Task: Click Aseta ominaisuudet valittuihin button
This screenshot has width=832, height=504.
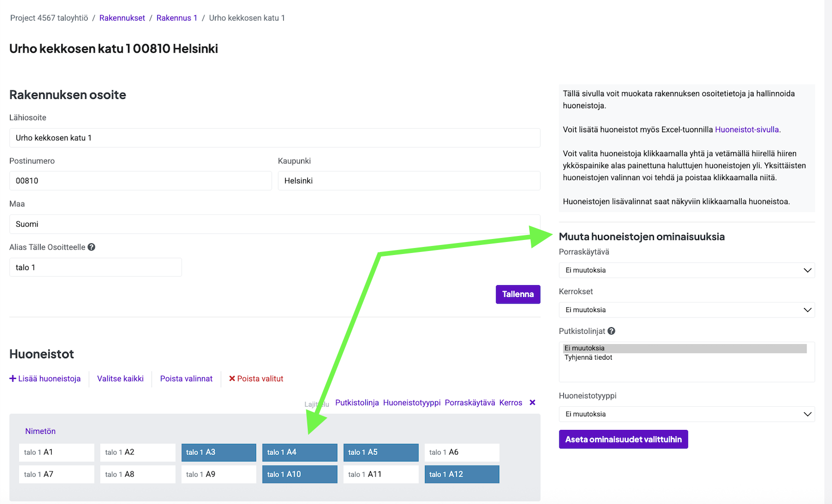Action: pos(623,439)
